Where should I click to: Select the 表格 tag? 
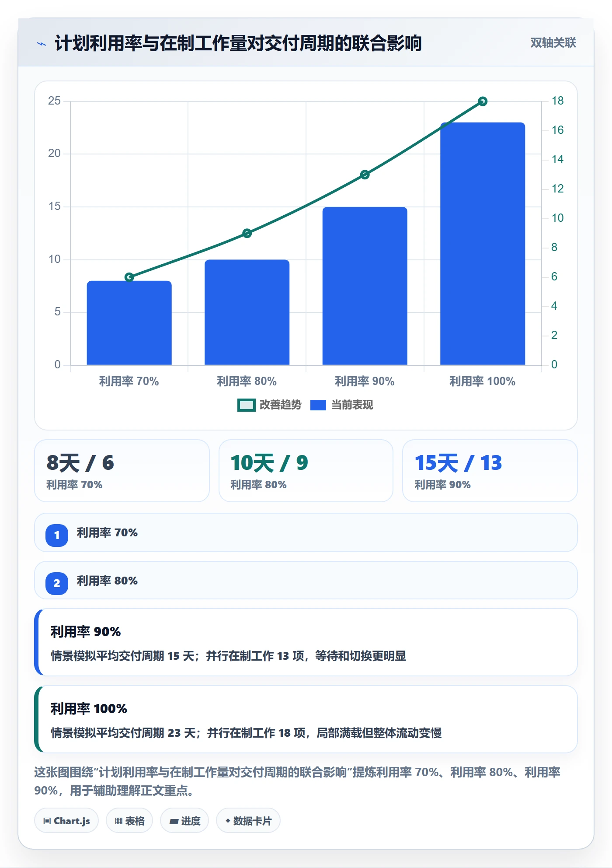tap(129, 821)
